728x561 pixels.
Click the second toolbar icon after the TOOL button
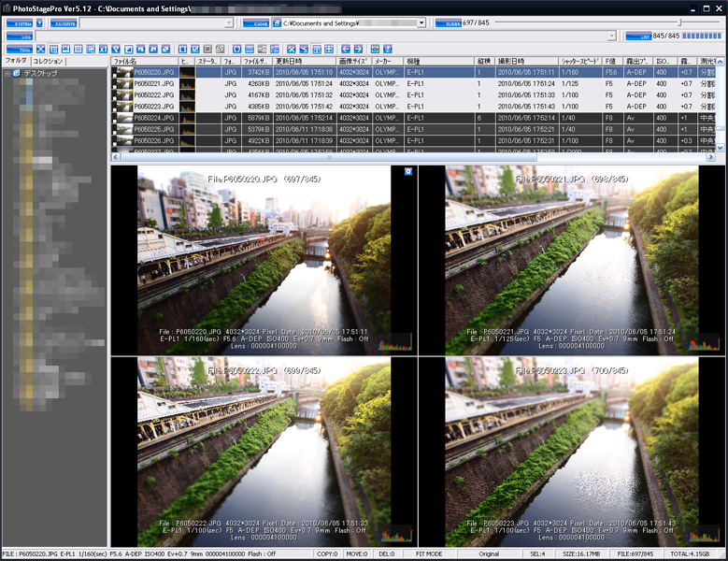point(53,50)
